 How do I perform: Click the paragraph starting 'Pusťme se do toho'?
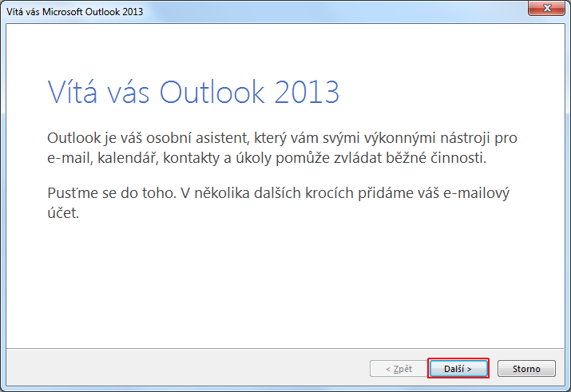pyautogui.click(x=278, y=203)
